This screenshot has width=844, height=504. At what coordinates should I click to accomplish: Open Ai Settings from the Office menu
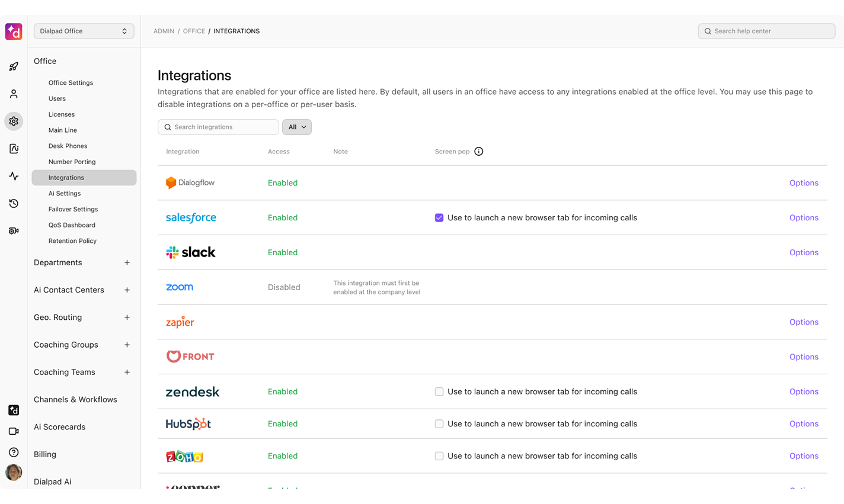(64, 193)
